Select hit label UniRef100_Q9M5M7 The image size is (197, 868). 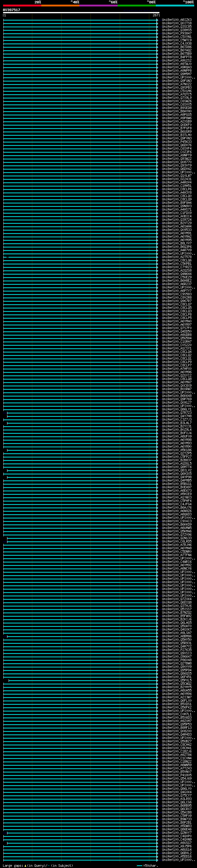coord(177,74)
